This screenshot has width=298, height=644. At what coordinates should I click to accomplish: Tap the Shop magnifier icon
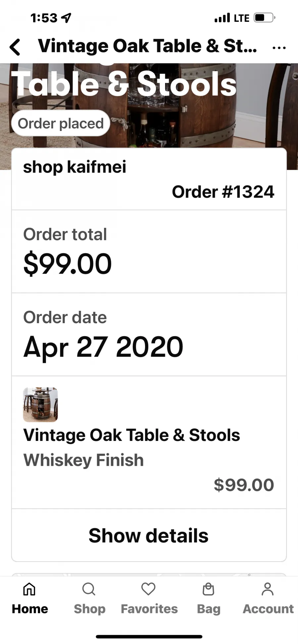click(89, 589)
